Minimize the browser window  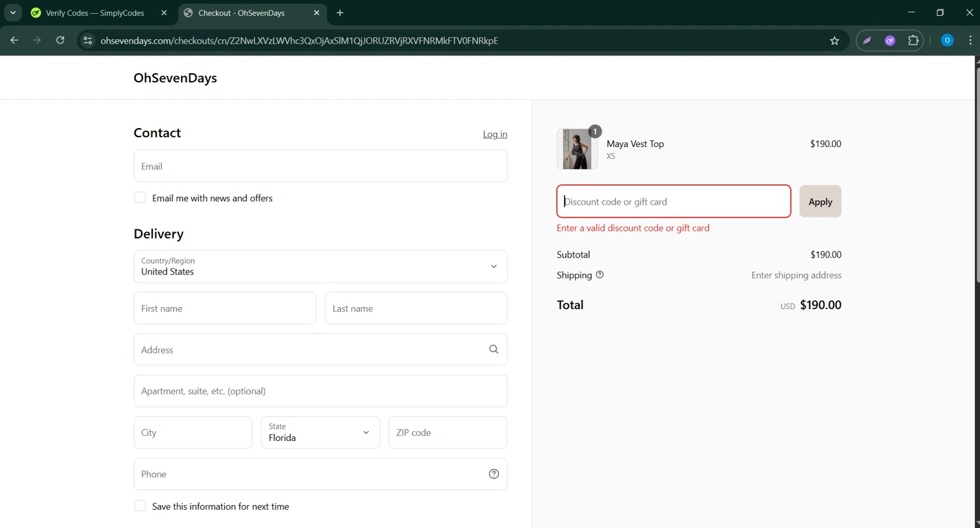click(911, 12)
